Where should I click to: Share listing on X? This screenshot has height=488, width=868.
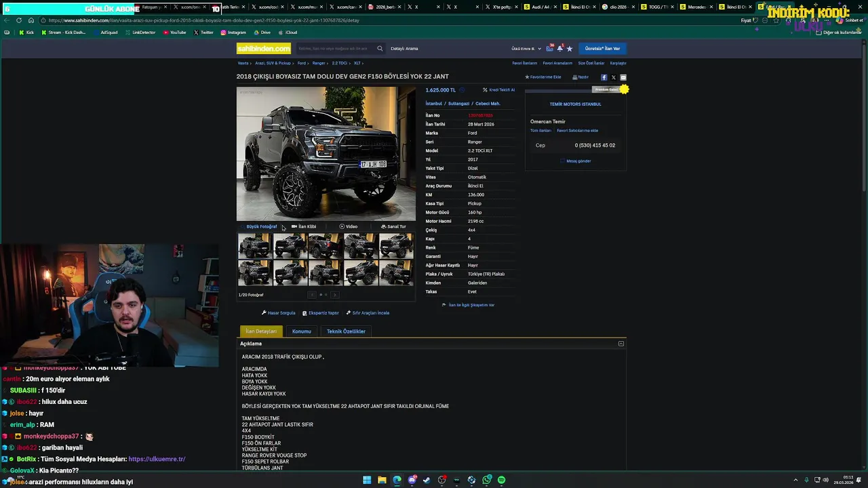coord(614,77)
